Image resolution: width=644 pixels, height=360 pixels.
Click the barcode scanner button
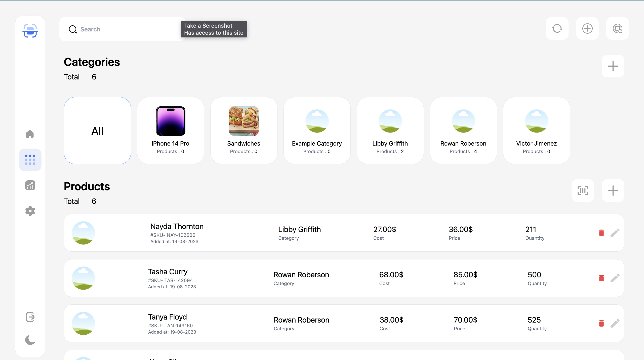[x=583, y=191]
